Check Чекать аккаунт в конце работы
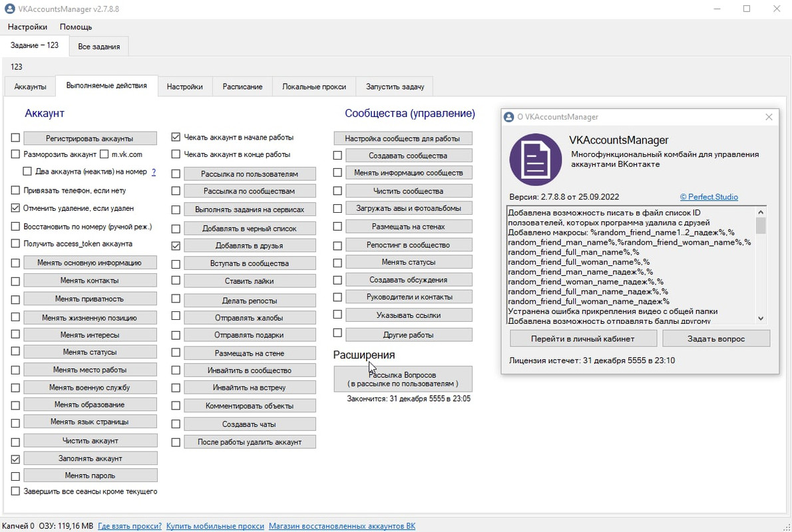The image size is (792, 532). [x=176, y=154]
